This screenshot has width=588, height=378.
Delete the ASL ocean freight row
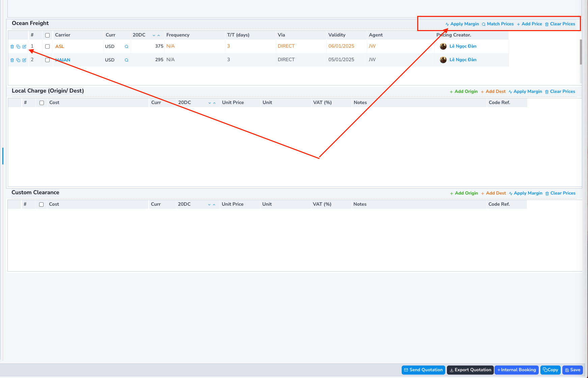click(x=12, y=46)
